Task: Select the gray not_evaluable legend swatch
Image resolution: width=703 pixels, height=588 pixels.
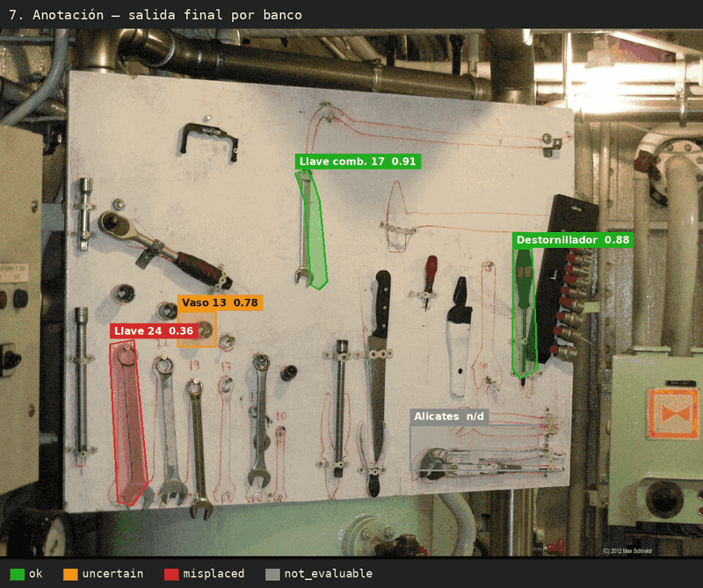Action: (x=272, y=574)
